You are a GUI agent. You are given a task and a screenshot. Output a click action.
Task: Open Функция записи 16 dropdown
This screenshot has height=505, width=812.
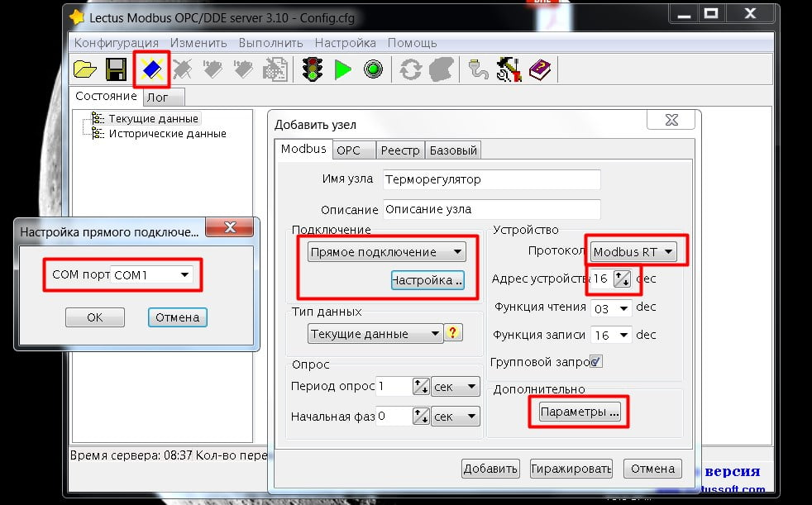612,336
